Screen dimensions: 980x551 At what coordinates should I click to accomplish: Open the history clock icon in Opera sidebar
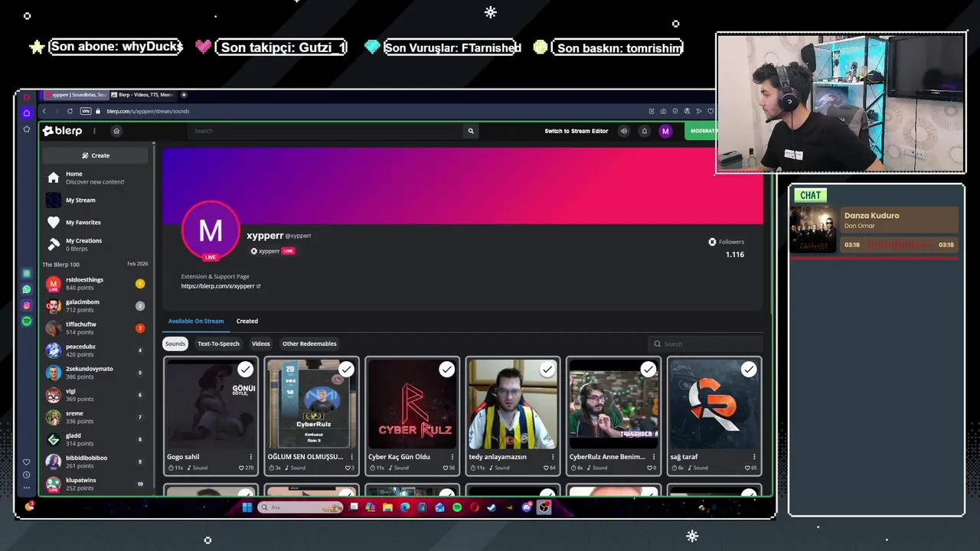(27, 475)
